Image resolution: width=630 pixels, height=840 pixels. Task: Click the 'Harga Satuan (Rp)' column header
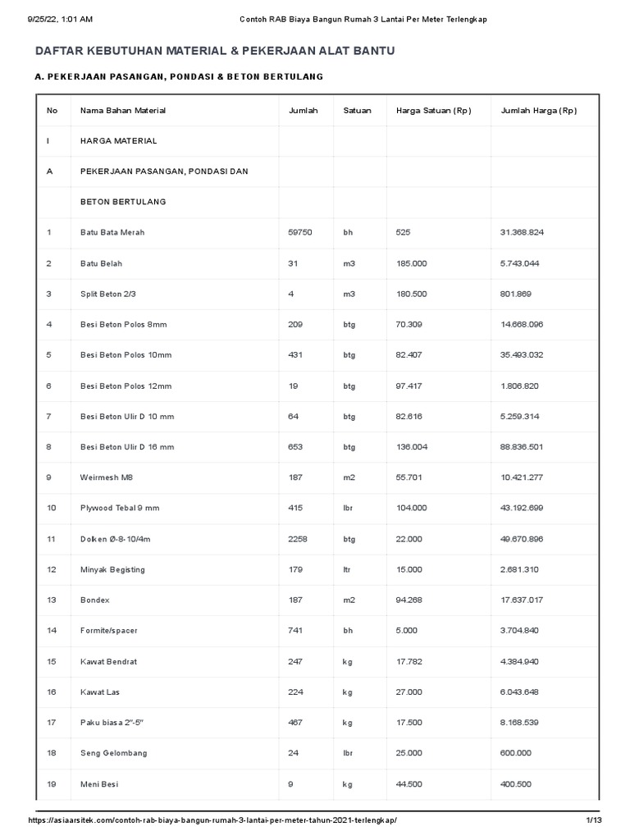click(433, 111)
